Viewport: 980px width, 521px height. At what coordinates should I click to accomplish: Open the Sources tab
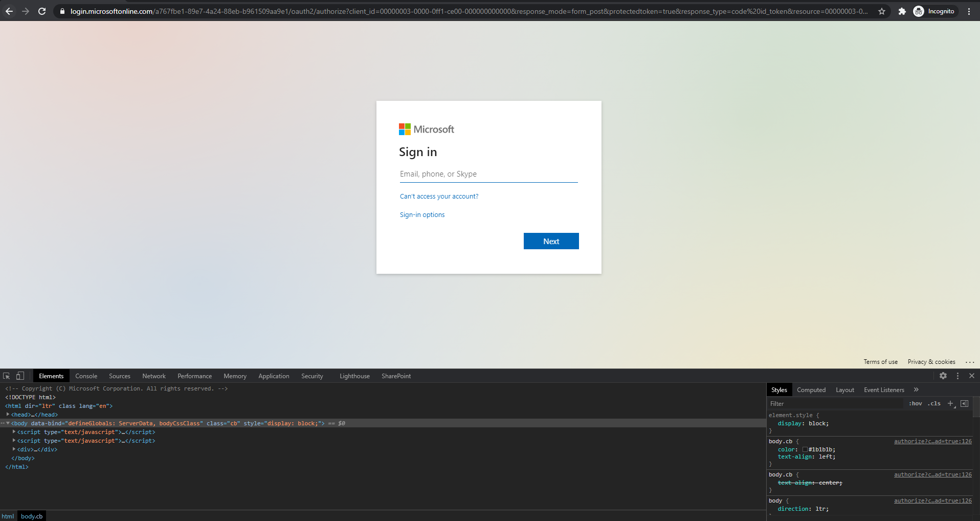coord(120,376)
